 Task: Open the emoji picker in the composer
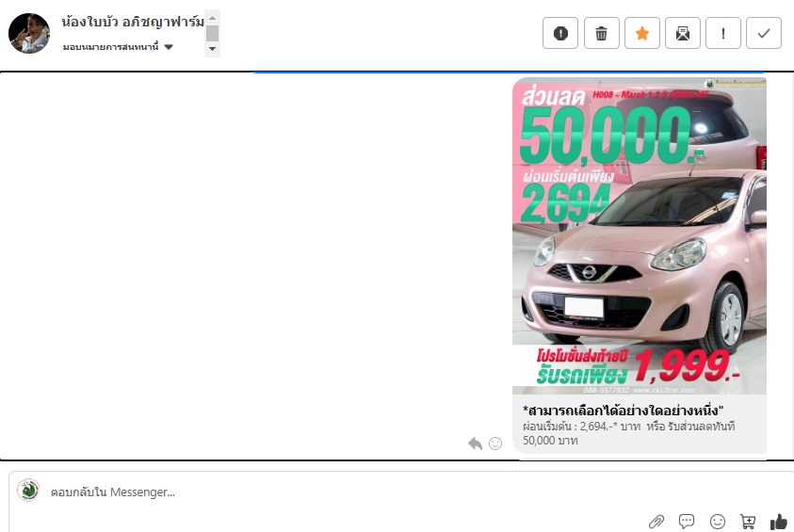[x=718, y=522]
